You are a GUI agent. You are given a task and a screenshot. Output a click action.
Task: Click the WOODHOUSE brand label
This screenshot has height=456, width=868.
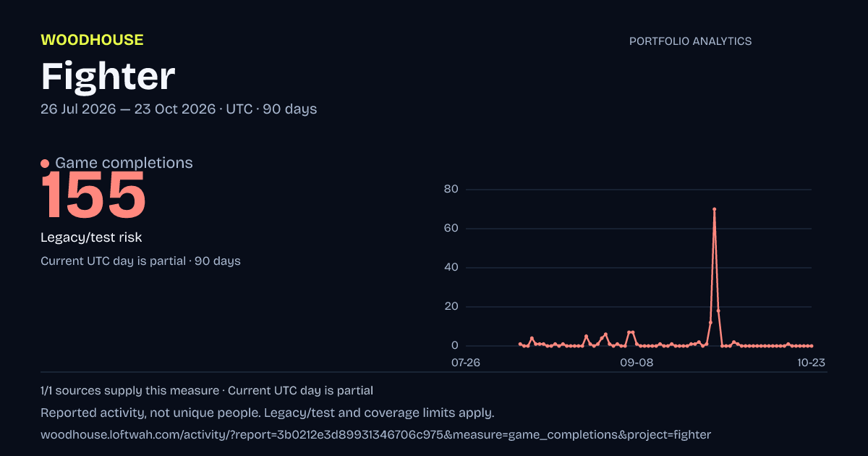(x=92, y=40)
